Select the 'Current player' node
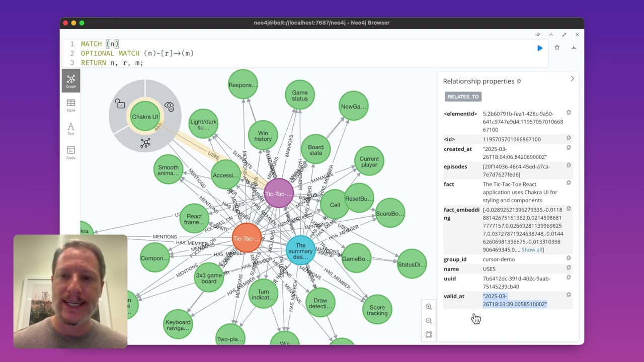The width and height of the screenshot is (644, 362). [x=369, y=161]
